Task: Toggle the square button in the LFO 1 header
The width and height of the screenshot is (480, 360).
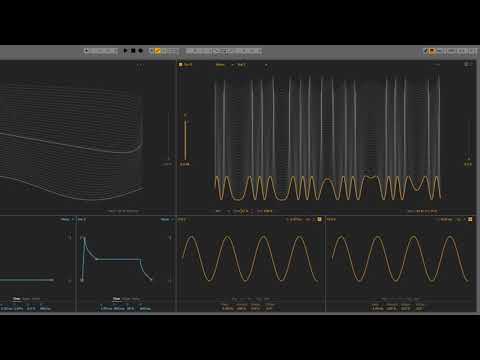Action: [319, 219]
